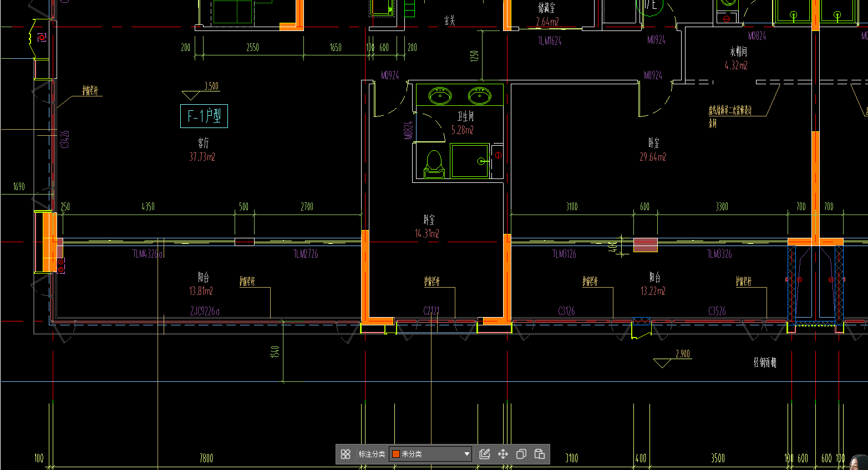Click the C3526 window tag

click(x=717, y=311)
